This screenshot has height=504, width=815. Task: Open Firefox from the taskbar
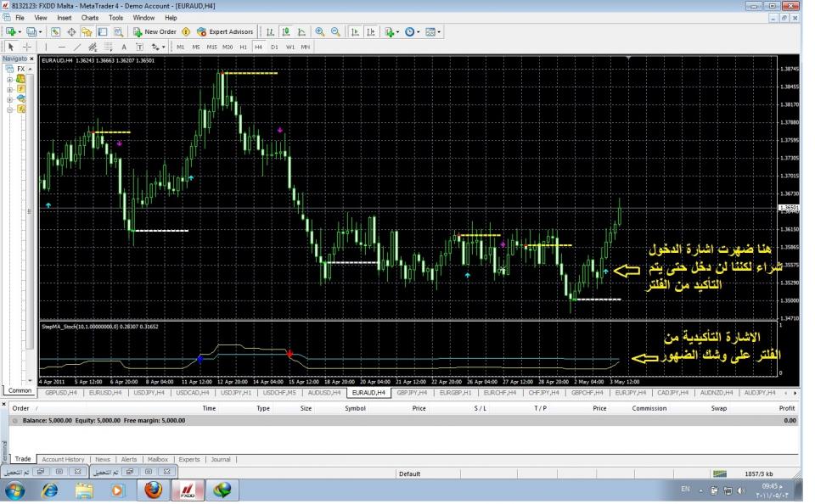tap(154, 490)
